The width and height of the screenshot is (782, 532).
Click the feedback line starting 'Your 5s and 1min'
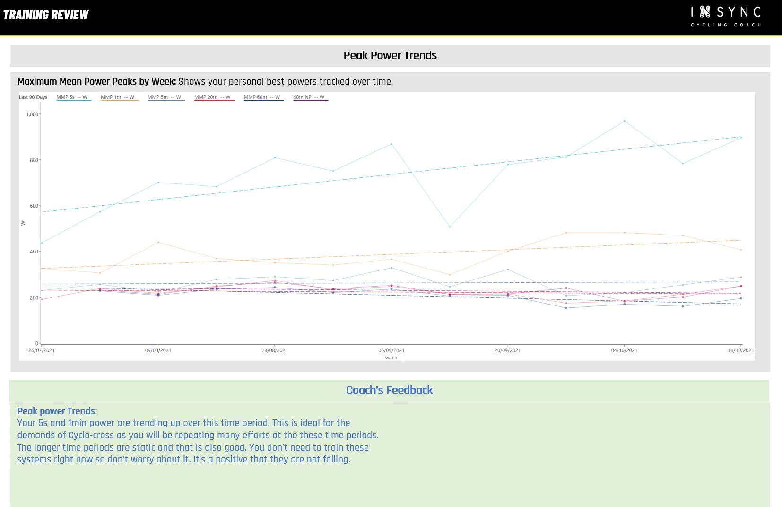point(184,423)
